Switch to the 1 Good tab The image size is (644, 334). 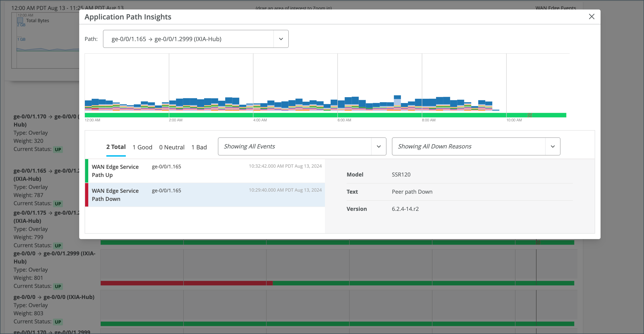pos(142,147)
